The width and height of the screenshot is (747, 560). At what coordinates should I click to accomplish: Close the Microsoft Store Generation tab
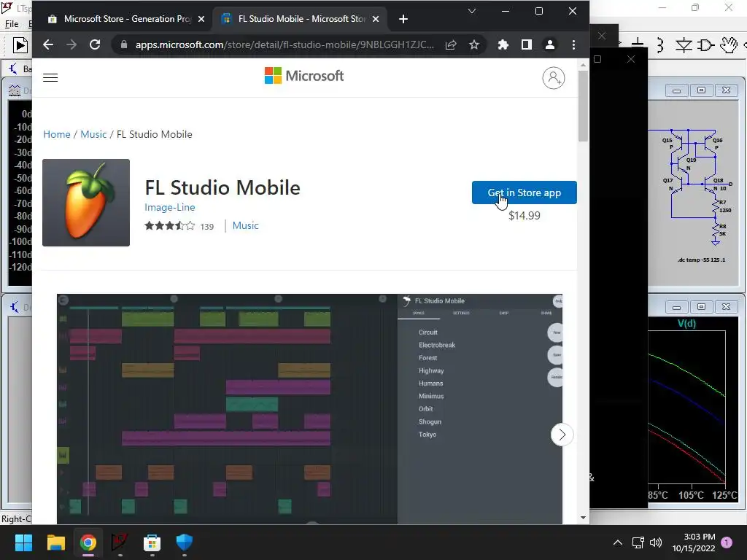(201, 19)
